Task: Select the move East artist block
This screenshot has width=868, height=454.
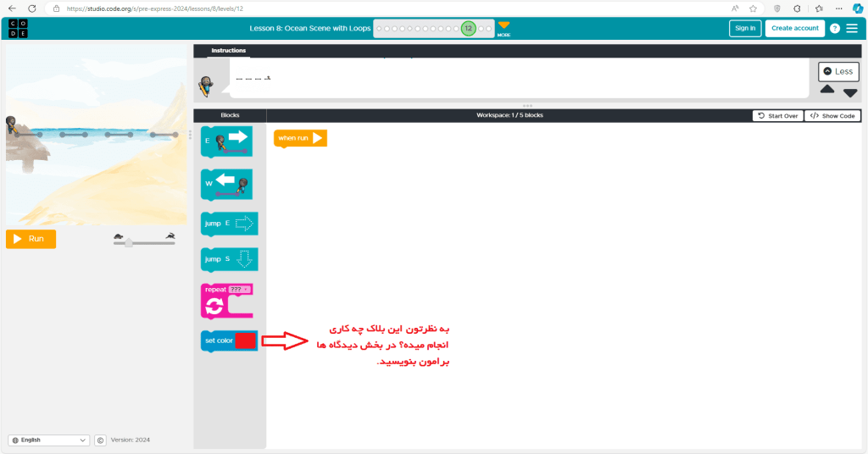Action: pyautogui.click(x=227, y=141)
